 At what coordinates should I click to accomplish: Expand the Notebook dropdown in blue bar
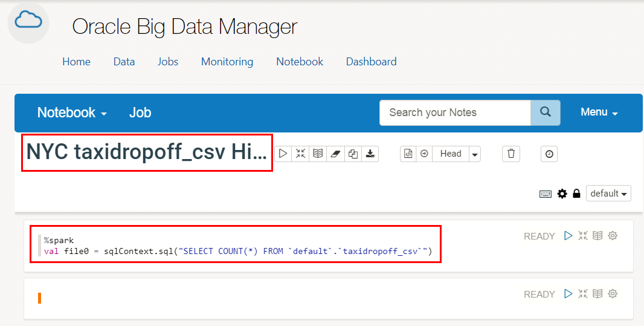[72, 113]
